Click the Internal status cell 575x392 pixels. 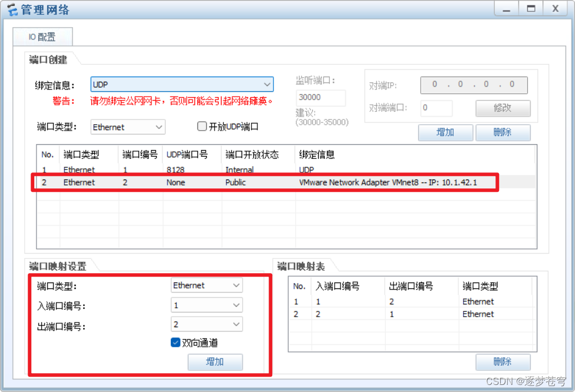[x=239, y=170]
